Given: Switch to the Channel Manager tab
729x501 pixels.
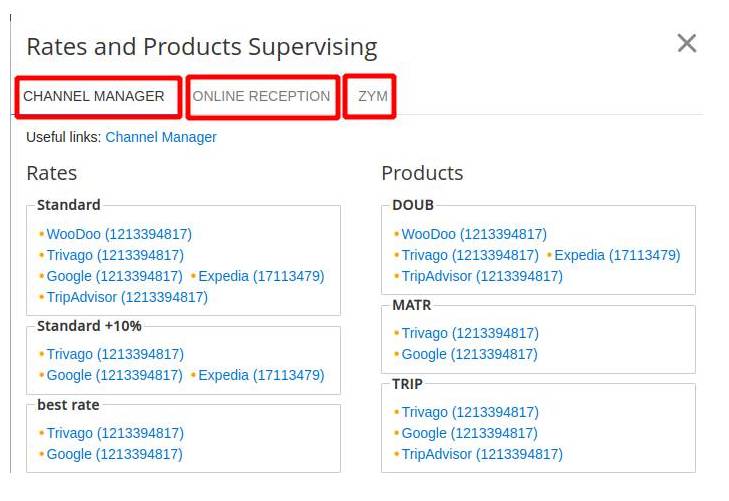Looking at the screenshot, I should pyautogui.click(x=94, y=97).
